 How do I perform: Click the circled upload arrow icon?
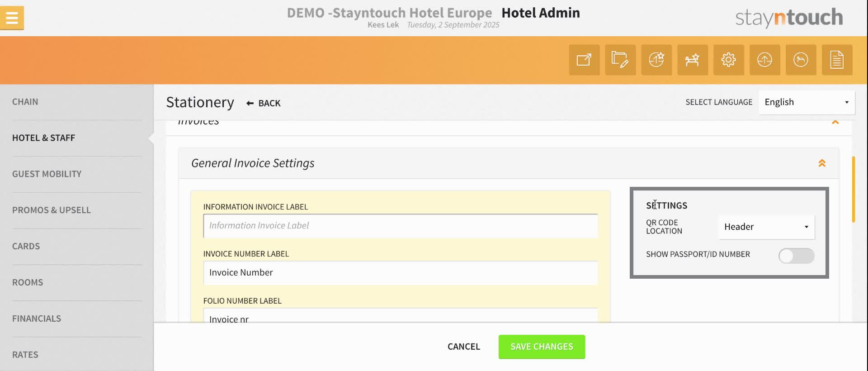765,60
